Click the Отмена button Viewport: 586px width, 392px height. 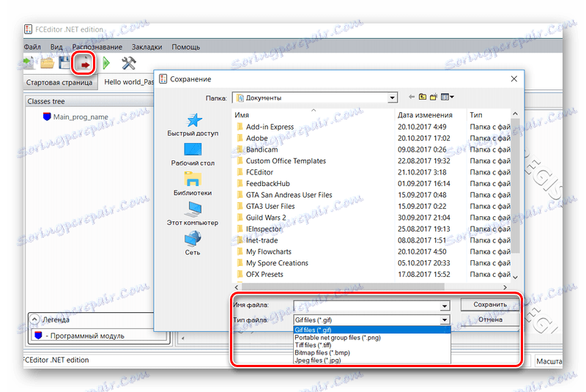(x=490, y=319)
